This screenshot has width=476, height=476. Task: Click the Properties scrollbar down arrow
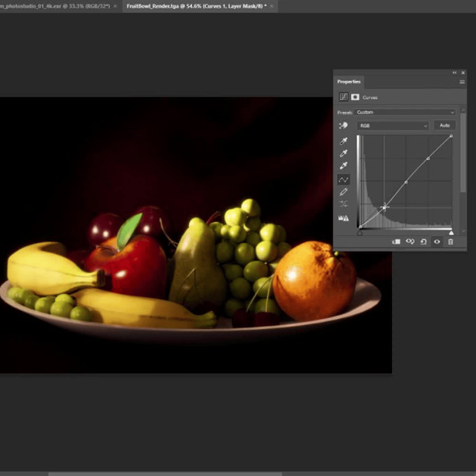point(463,231)
